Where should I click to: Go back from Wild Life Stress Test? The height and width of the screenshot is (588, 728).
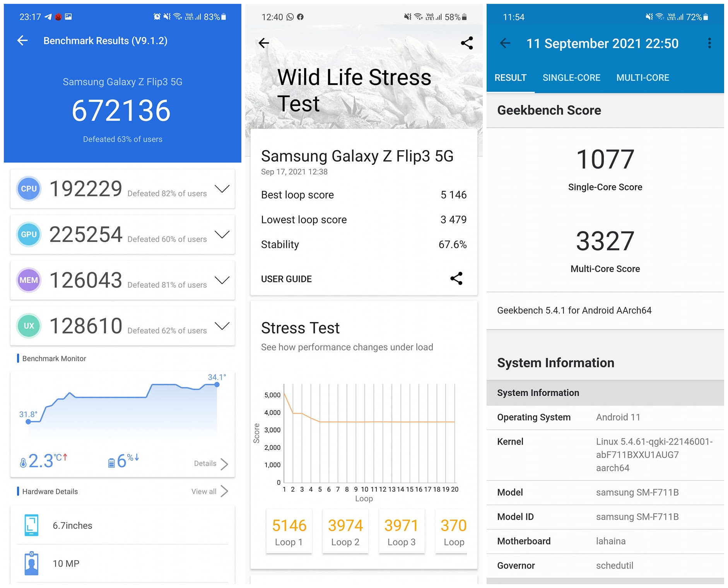point(264,43)
